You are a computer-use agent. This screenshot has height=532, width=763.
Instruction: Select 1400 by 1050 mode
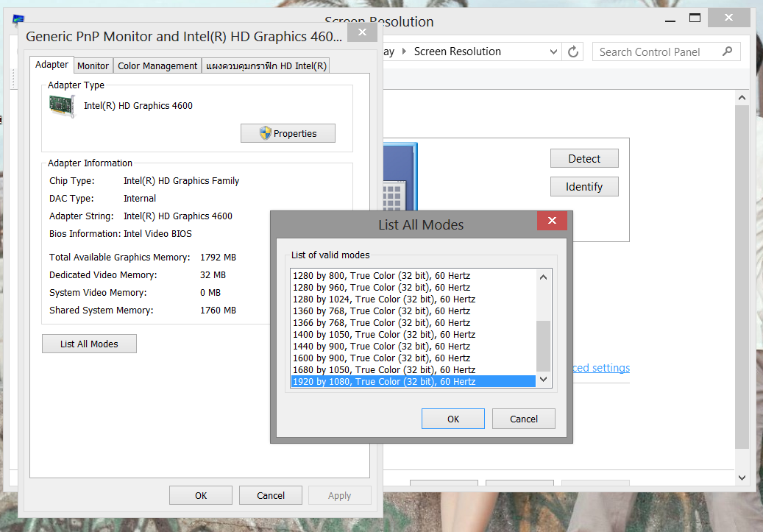[413, 334]
